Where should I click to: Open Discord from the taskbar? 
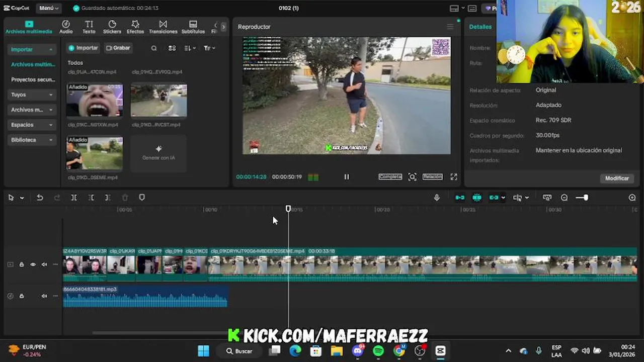tap(358, 351)
